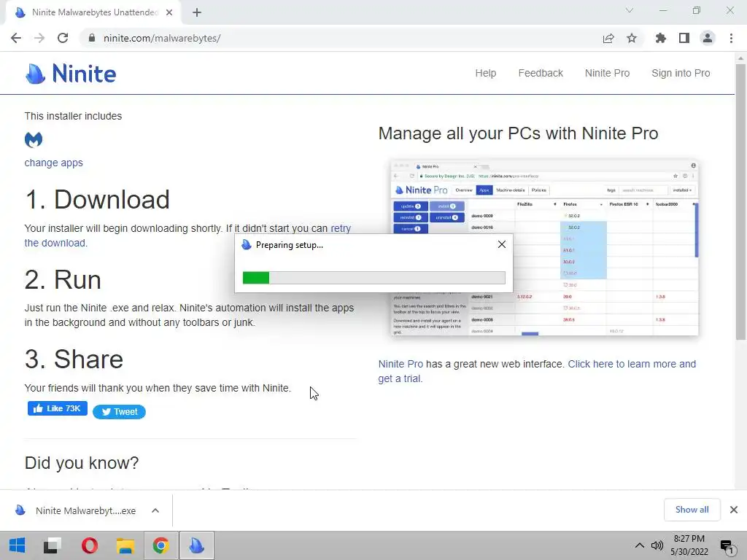Screen dimensions: 747x560
Task: Open the Chrome profile avatar
Action: click(x=708, y=38)
